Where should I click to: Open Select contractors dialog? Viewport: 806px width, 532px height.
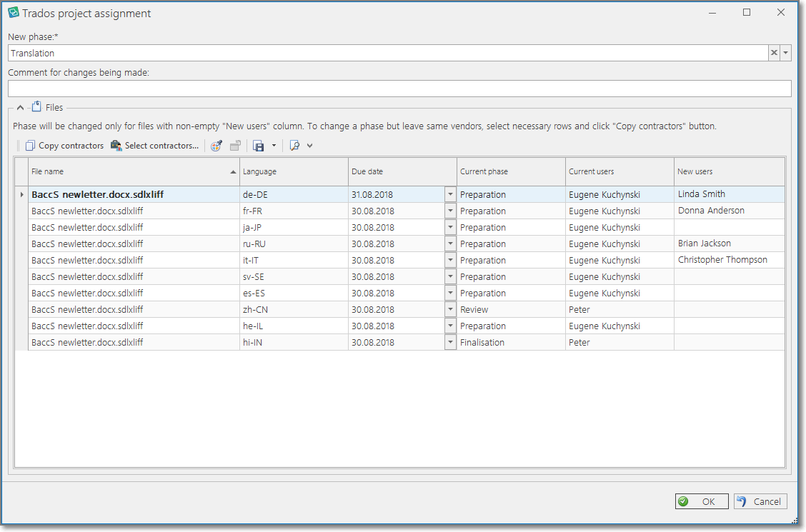click(x=155, y=146)
